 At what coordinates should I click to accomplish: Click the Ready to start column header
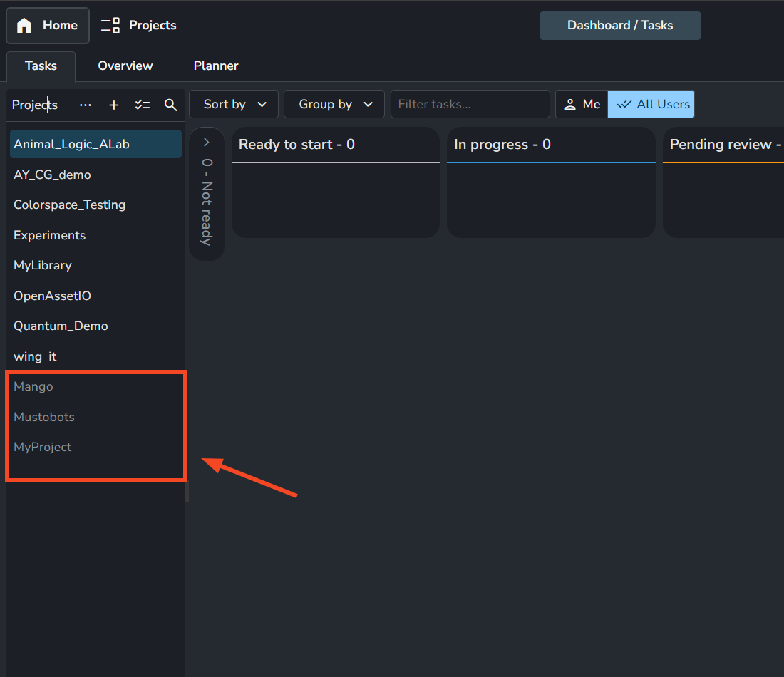click(x=336, y=145)
